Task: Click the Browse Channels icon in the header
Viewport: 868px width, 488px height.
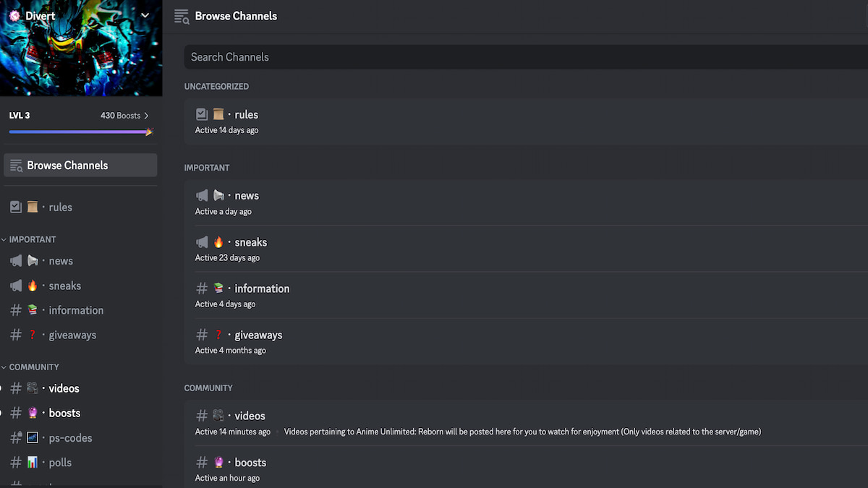Action: (180, 15)
